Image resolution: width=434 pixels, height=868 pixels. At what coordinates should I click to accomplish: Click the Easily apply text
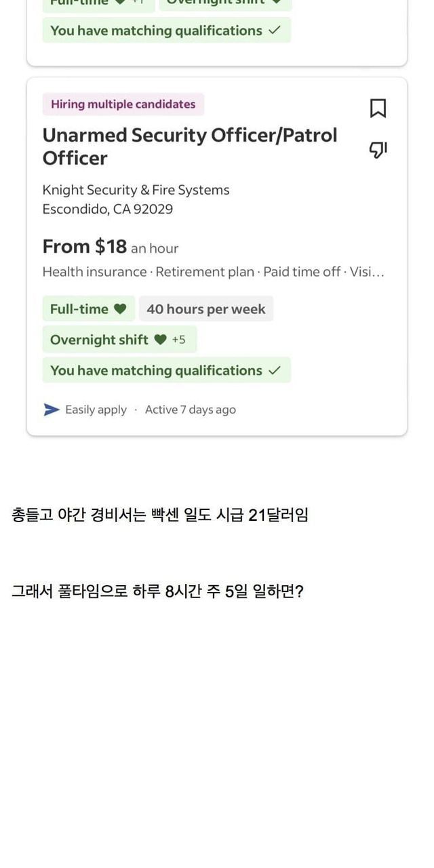tap(96, 410)
